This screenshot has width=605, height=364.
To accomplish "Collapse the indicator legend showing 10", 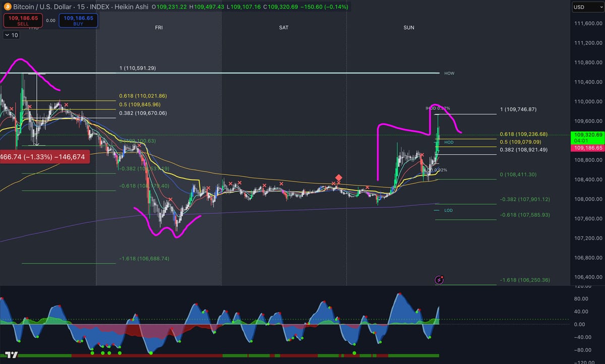I will (11, 35).
